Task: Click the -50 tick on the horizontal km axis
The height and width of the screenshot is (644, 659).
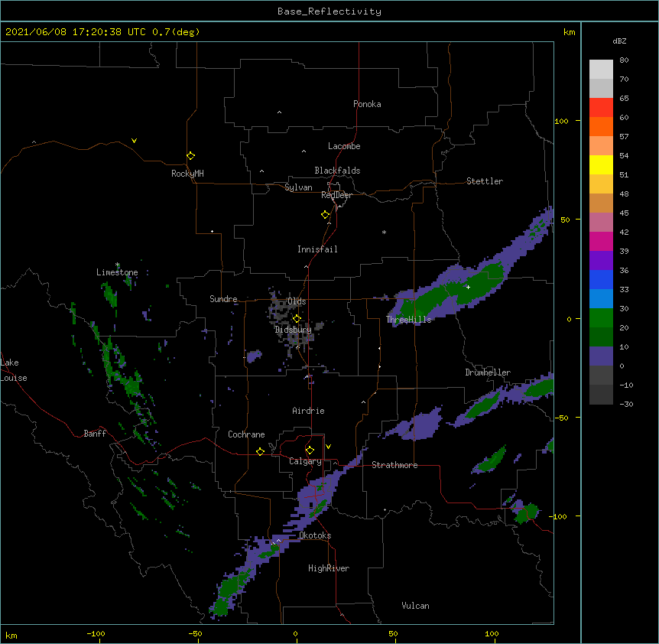Action: click(195, 633)
